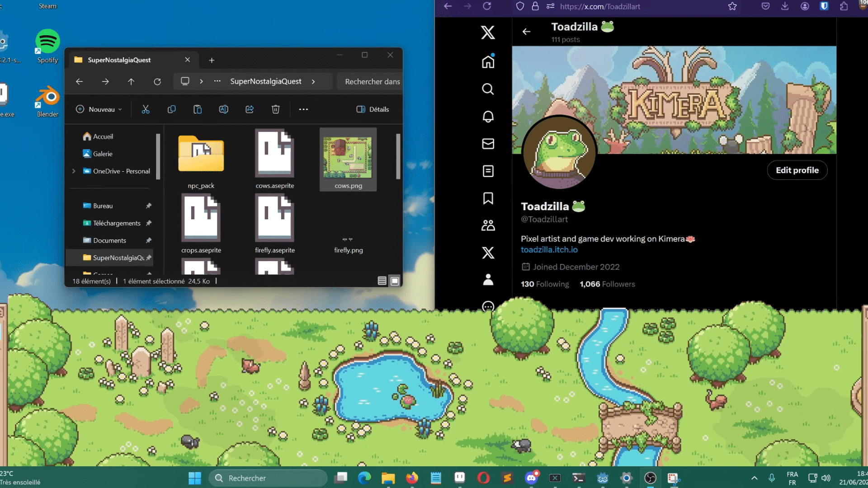Click the Cut scissors icon in Explorer toolbar
868x488 pixels.
146,109
